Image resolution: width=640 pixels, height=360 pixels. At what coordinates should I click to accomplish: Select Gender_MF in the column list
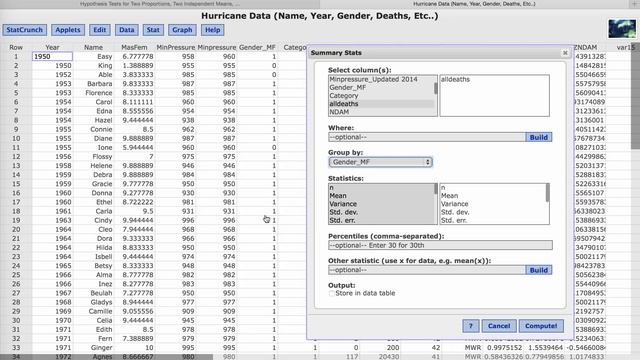347,87
